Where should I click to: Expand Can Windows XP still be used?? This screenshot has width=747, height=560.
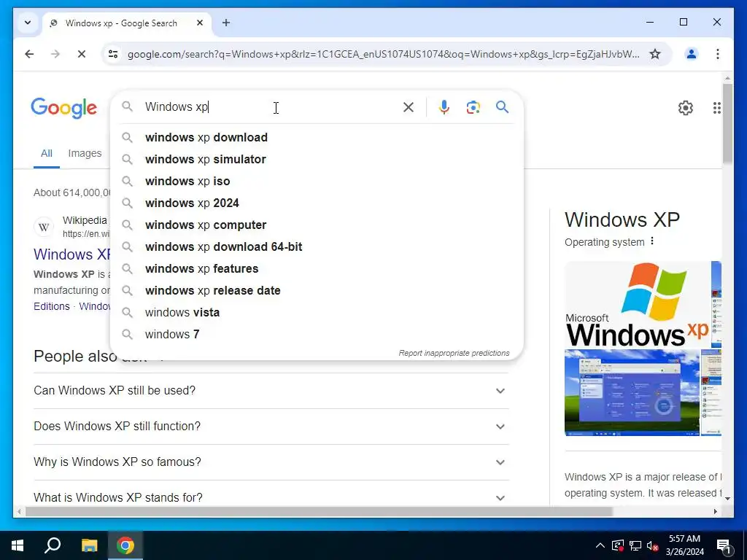coord(271,391)
